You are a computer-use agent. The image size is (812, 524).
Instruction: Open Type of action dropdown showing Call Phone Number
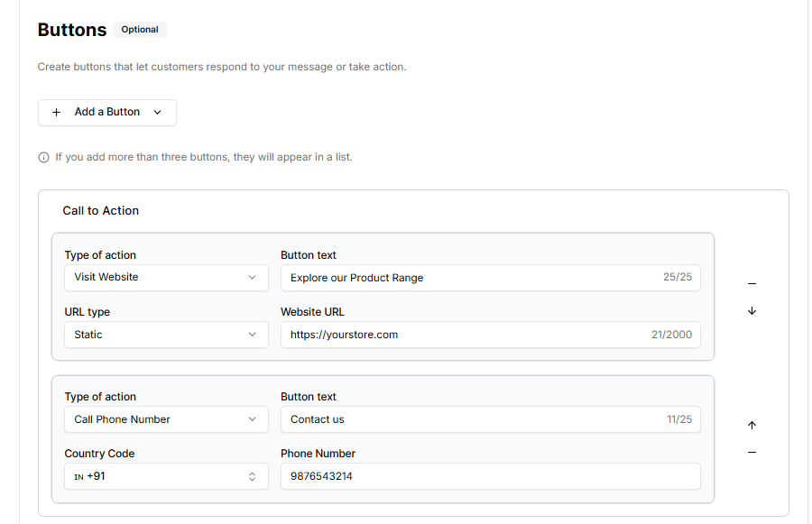click(x=166, y=419)
